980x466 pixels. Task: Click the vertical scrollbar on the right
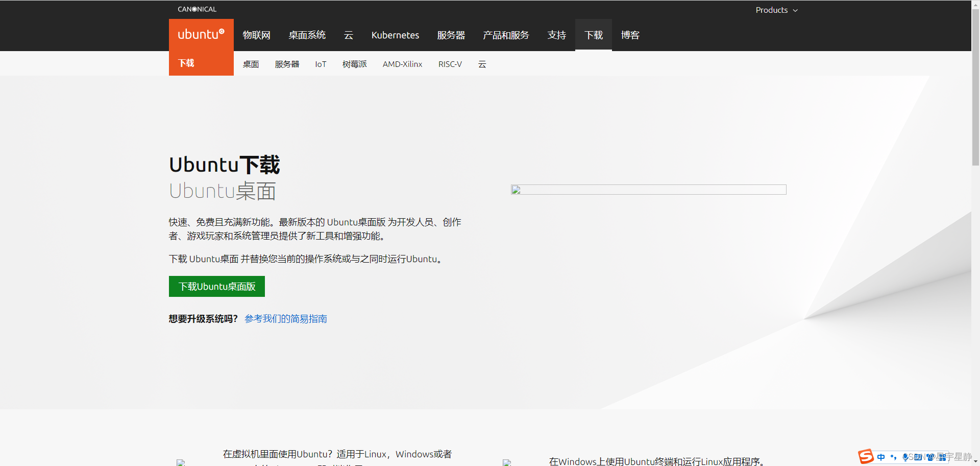tap(975, 87)
